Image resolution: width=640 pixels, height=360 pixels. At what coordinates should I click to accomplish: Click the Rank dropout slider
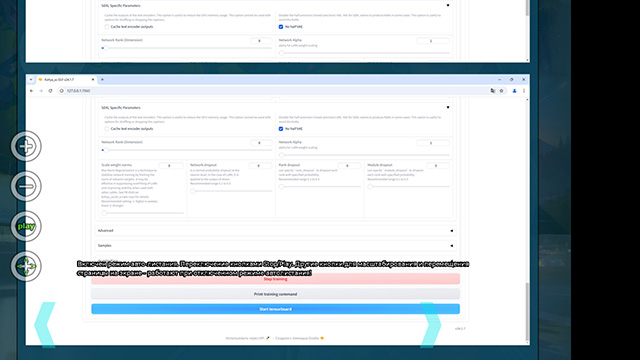click(x=320, y=187)
